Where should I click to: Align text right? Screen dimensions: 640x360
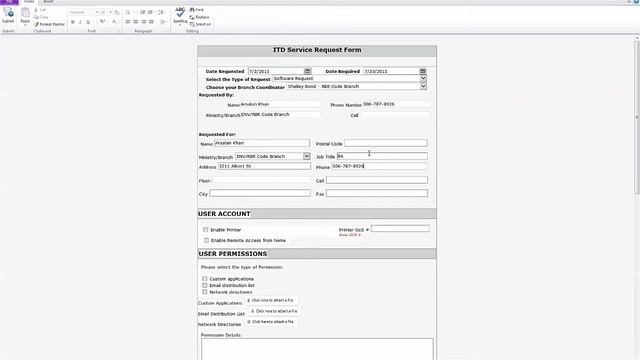pyautogui.click(x=144, y=22)
